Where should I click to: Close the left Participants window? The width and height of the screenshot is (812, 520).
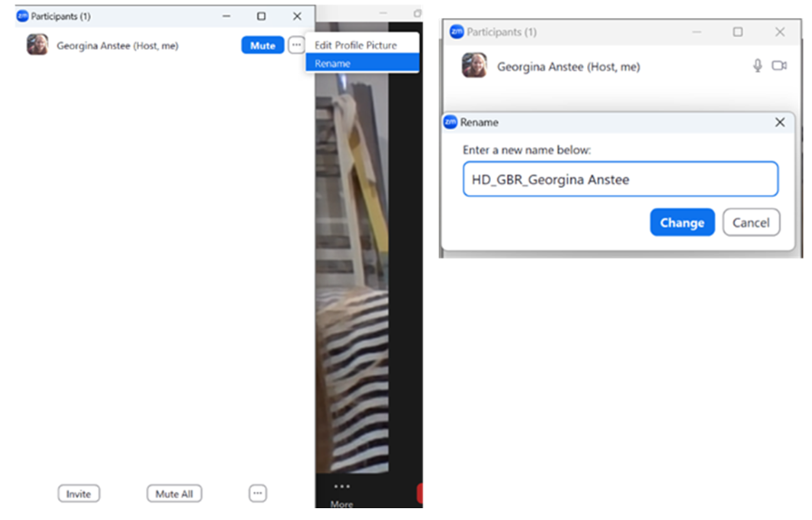pyautogui.click(x=298, y=16)
